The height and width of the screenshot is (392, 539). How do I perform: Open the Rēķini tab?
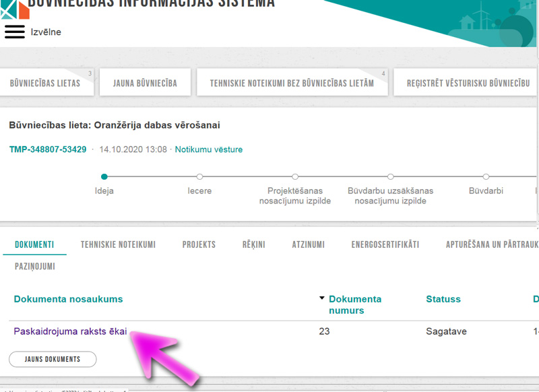(x=253, y=244)
